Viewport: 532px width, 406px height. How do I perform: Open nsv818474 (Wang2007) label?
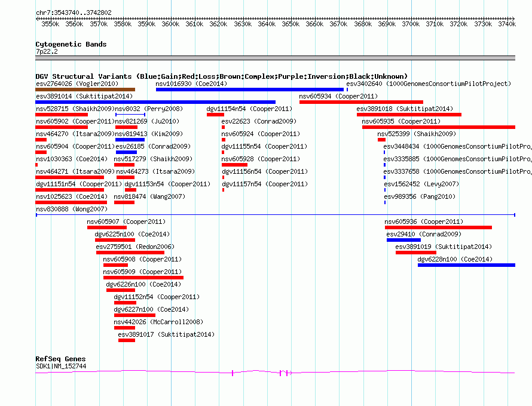tap(149, 196)
